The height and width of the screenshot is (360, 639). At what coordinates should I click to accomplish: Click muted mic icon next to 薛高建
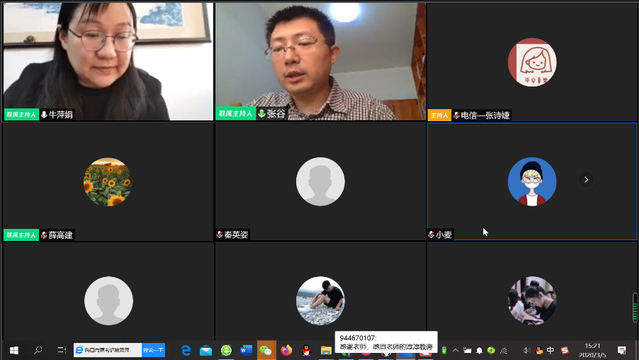click(44, 235)
